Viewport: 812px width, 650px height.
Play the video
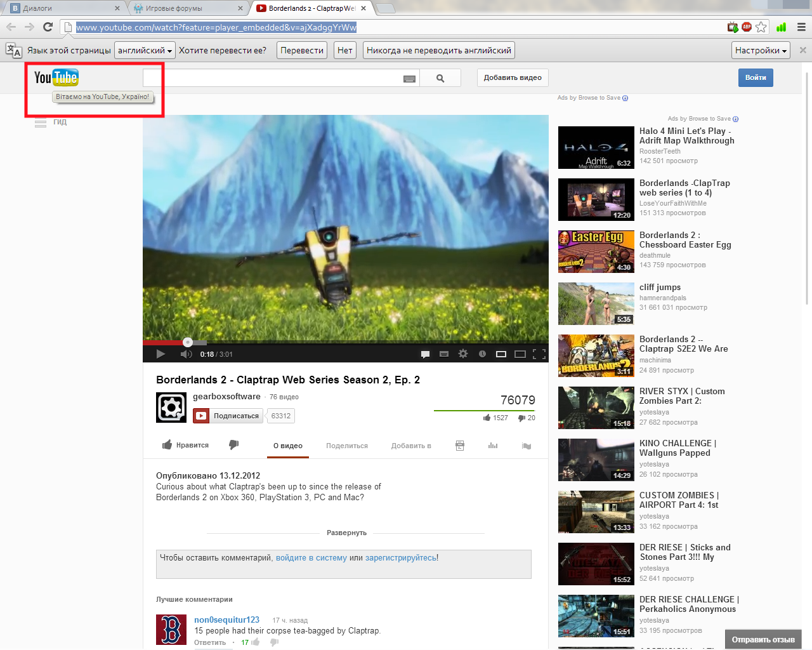(x=160, y=354)
